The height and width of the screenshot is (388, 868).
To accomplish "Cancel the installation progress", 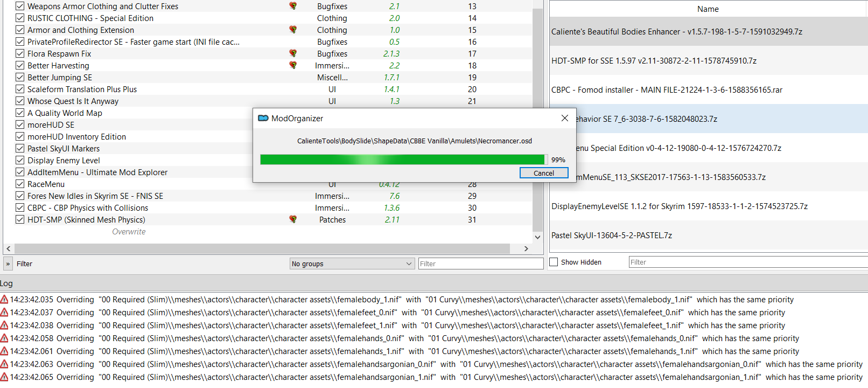I will click(x=544, y=173).
